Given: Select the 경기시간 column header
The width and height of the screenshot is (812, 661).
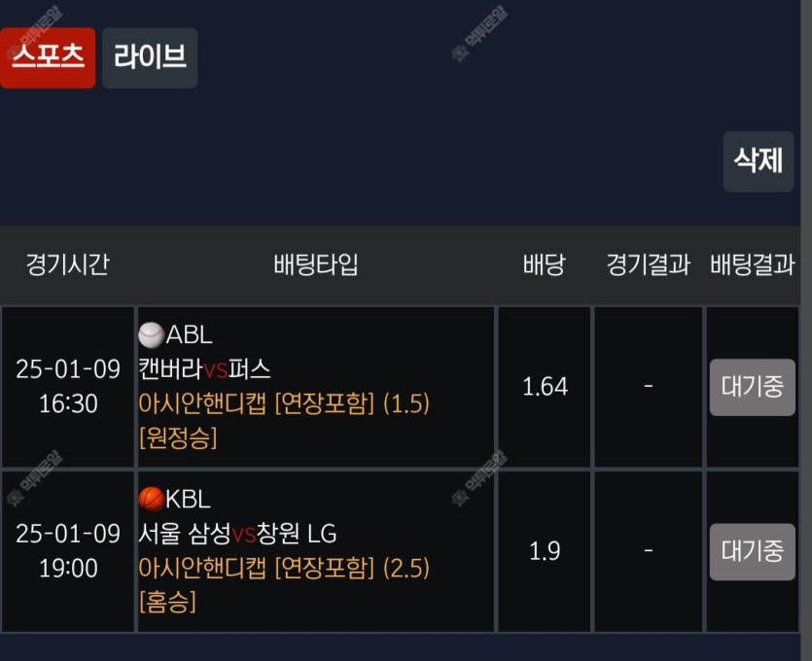Looking at the screenshot, I should (67, 265).
